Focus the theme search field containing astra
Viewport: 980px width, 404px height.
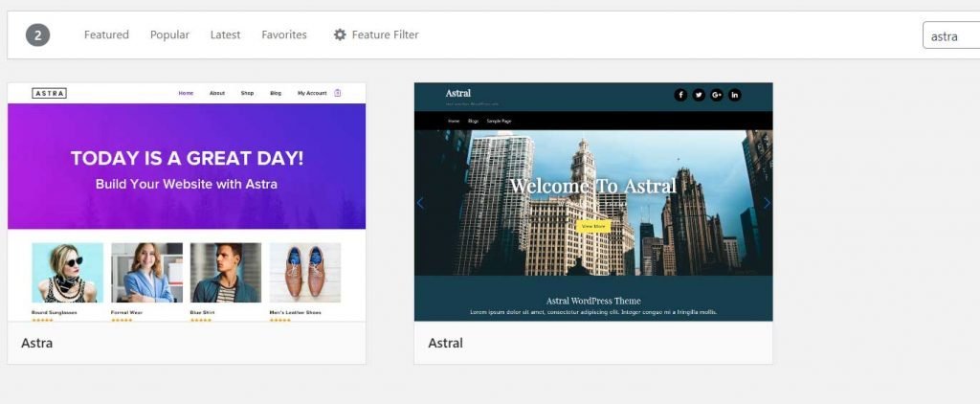point(951,36)
